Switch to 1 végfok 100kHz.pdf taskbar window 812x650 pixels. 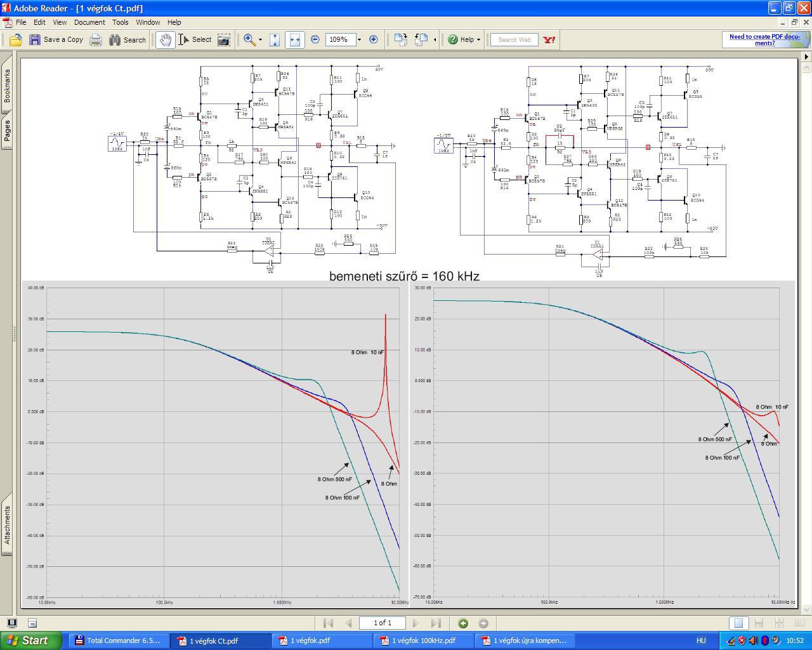coord(423,640)
